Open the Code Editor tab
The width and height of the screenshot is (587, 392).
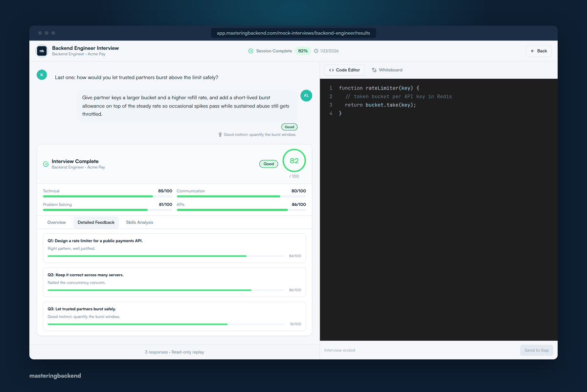[344, 70]
